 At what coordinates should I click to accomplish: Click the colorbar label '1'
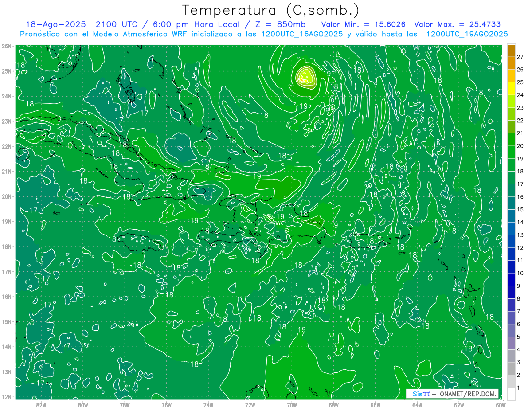[x=519, y=388]
